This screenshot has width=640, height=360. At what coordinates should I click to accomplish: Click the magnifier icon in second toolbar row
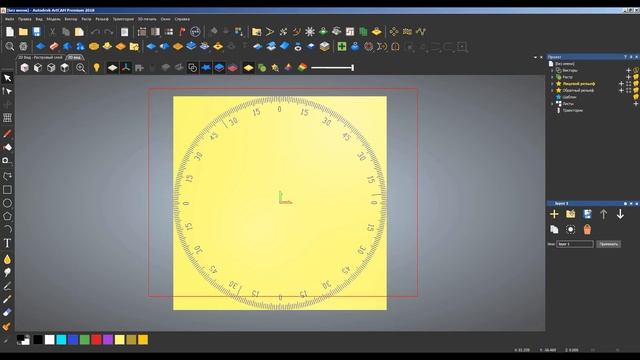point(9,46)
